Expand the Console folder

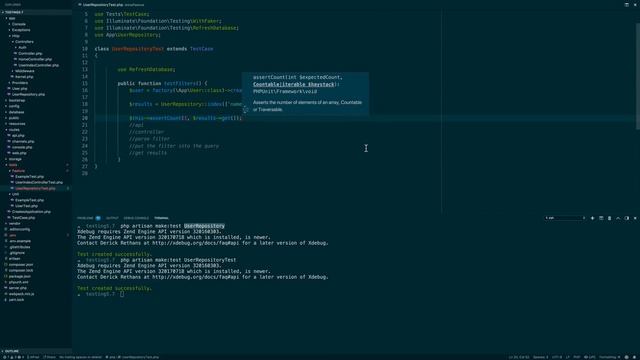pos(19,24)
